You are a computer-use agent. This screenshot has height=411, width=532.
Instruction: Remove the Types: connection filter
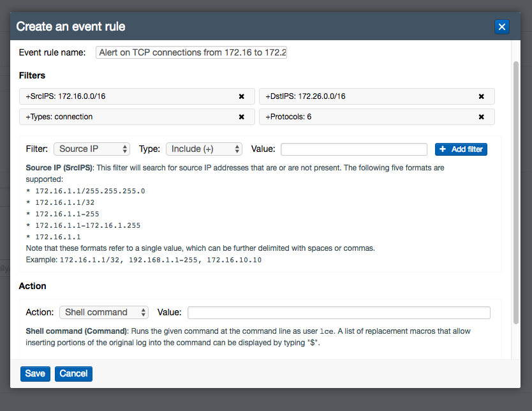242,117
